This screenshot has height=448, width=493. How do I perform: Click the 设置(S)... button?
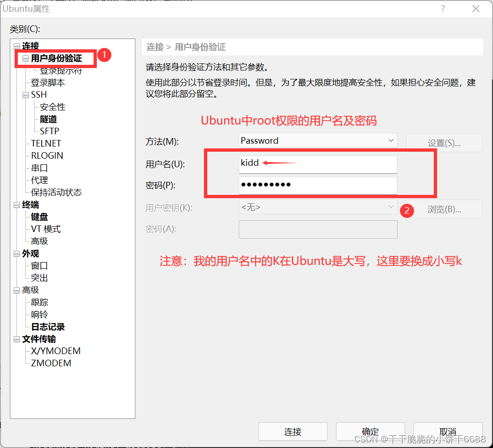pos(444,143)
